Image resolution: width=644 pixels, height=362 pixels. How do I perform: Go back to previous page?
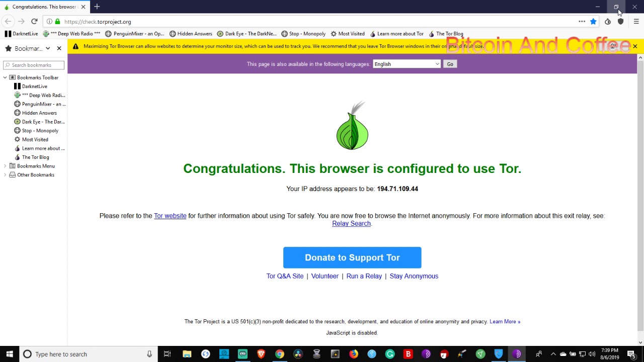coord(8,22)
